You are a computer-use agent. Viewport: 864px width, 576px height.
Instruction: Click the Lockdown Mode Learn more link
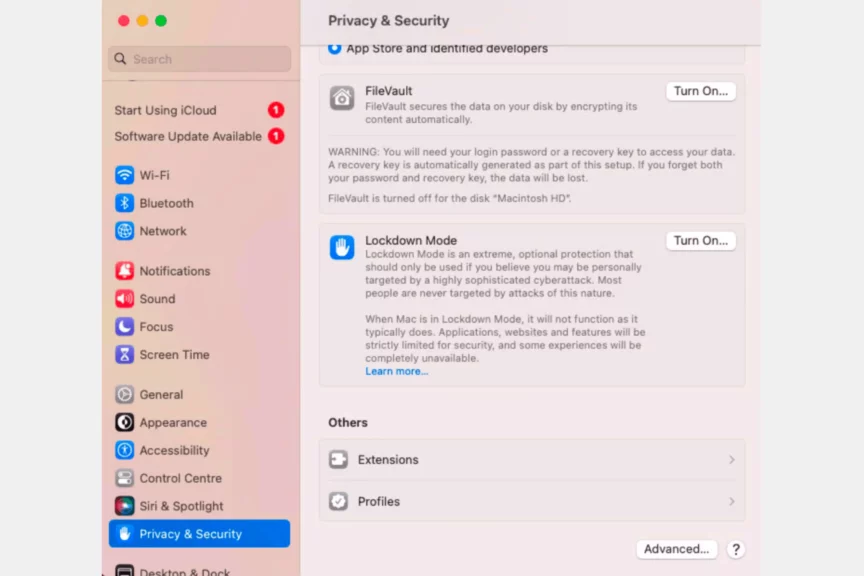point(396,372)
